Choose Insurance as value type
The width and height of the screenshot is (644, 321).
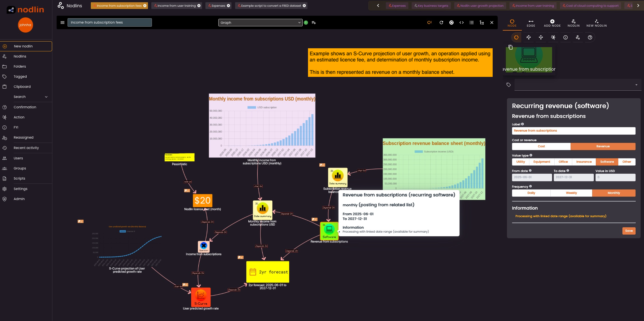coord(584,162)
